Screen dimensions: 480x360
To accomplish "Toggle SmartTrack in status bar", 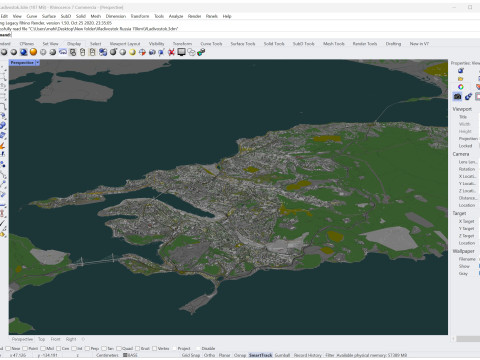I will pos(261,355).
